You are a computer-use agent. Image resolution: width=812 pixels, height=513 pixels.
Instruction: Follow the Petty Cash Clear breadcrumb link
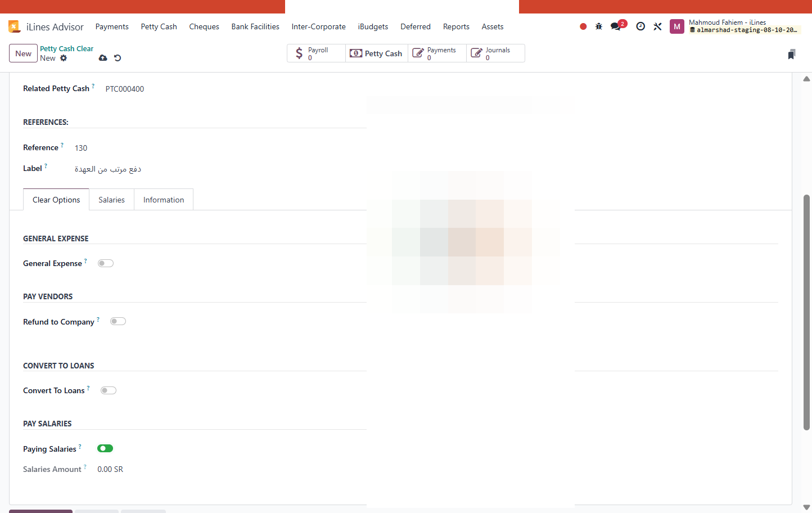67,49
